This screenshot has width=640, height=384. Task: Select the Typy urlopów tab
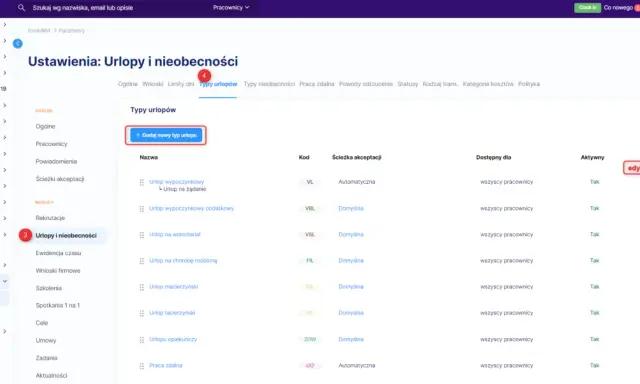(x=218, y=84)
